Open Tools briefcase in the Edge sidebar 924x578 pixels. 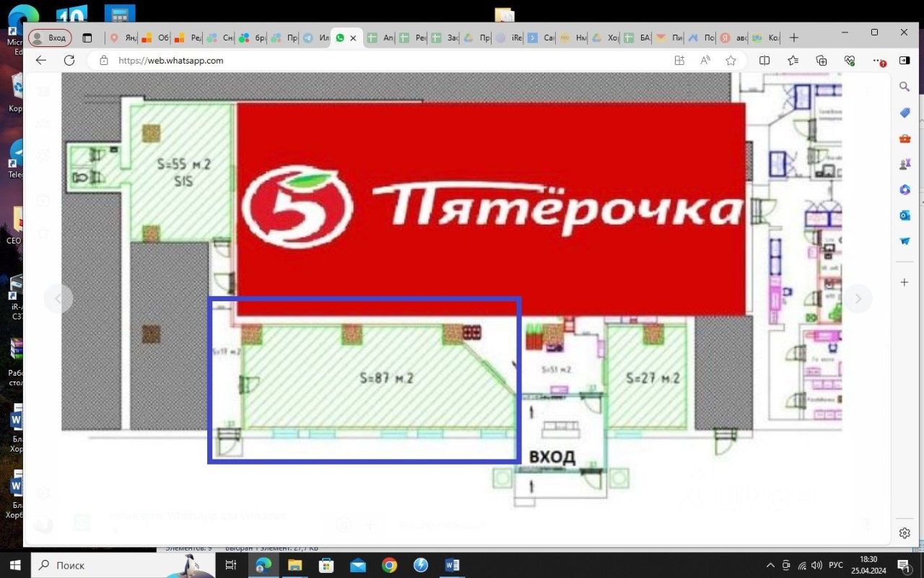(905, 139)
